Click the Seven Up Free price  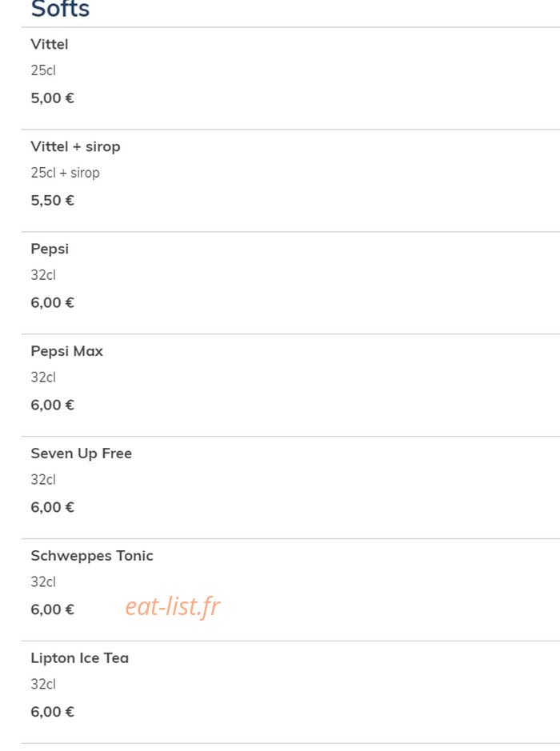click(52, 507)
